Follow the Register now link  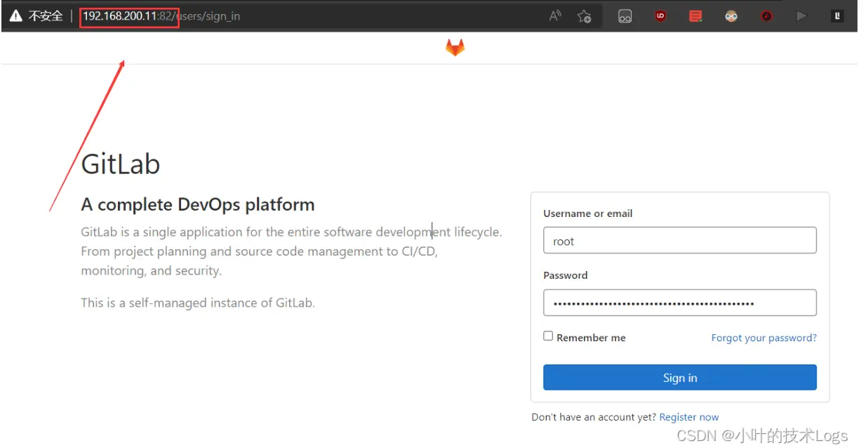[x=688, y=417]
